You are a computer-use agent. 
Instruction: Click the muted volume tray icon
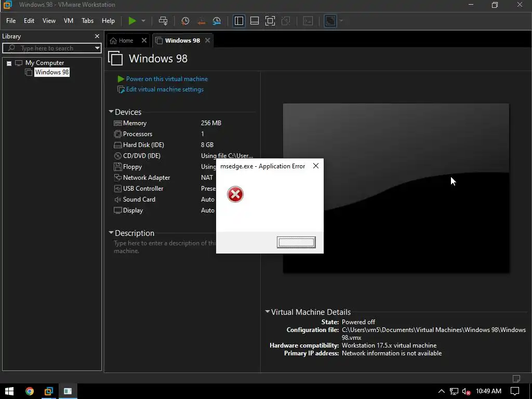pos(467,391)
